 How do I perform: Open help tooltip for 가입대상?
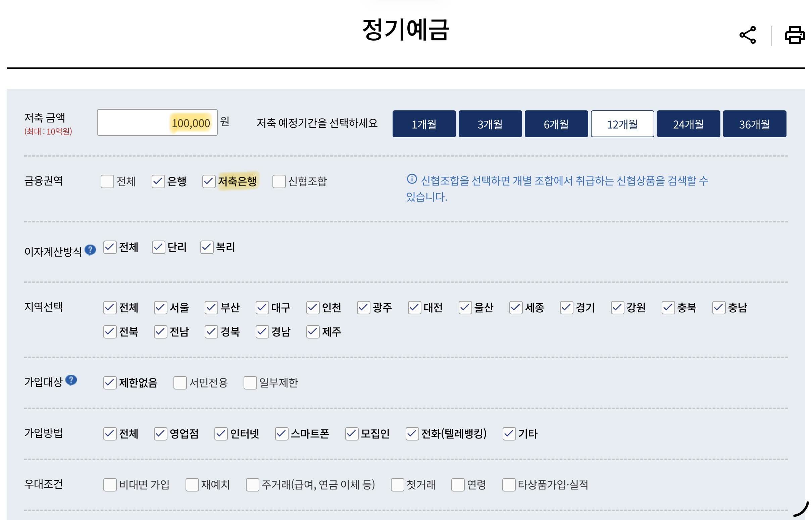pyautogui.click(x=71, y=380)
